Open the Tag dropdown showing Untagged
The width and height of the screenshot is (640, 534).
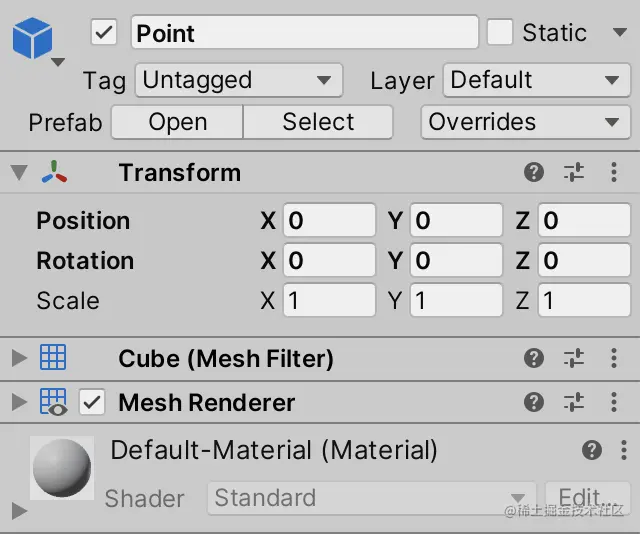[239, 80]
